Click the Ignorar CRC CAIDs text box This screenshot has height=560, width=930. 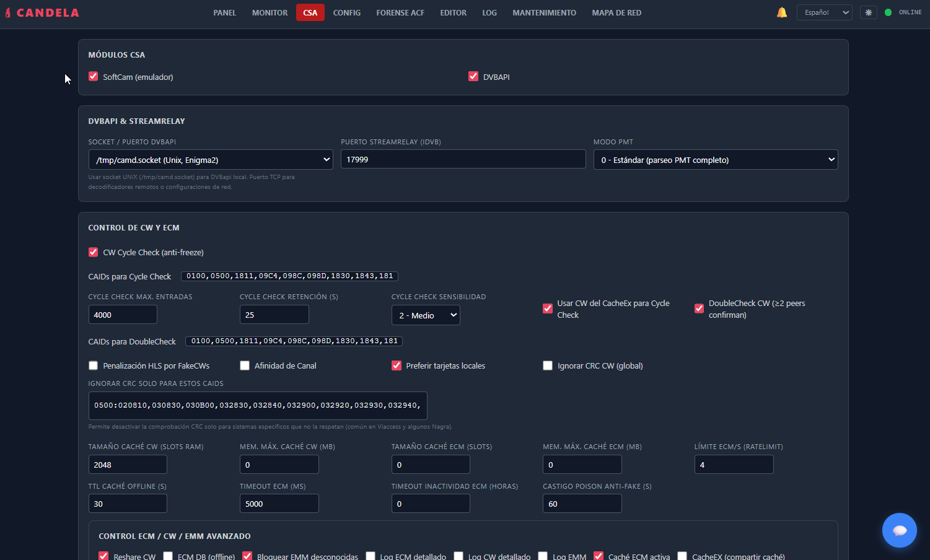[258, 406]
